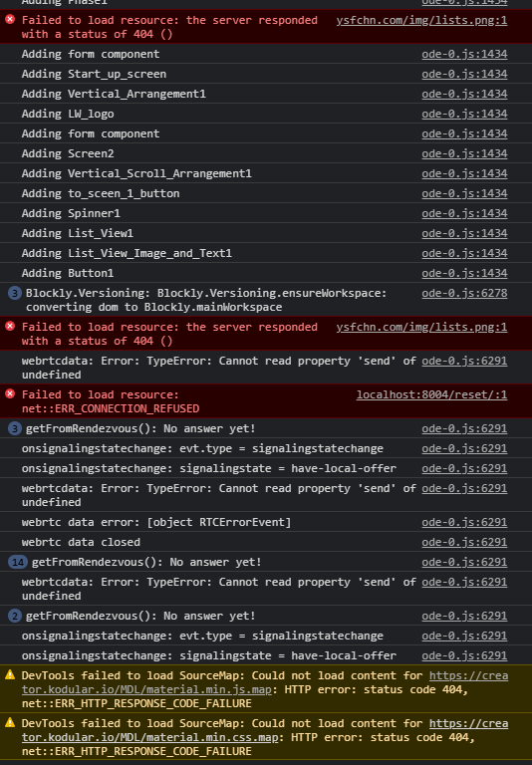Open ode-0.js:1434 link for Adding Spinner1
Image resolution: width=532 pixels, height=765 pixels.
(464, 214)
